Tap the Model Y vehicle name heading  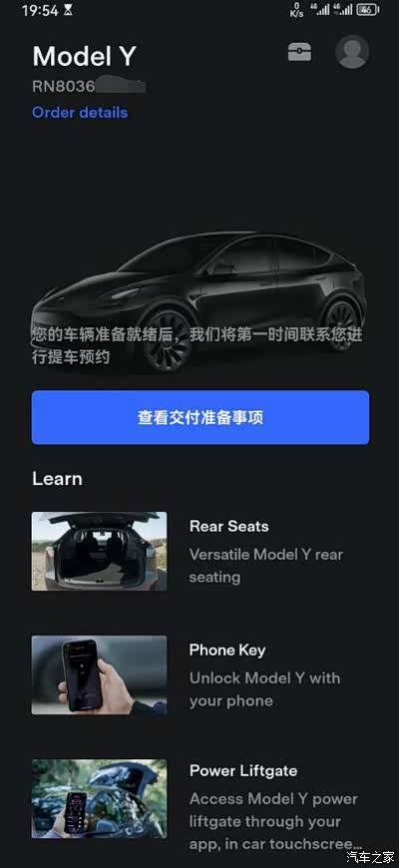point(84,56)
